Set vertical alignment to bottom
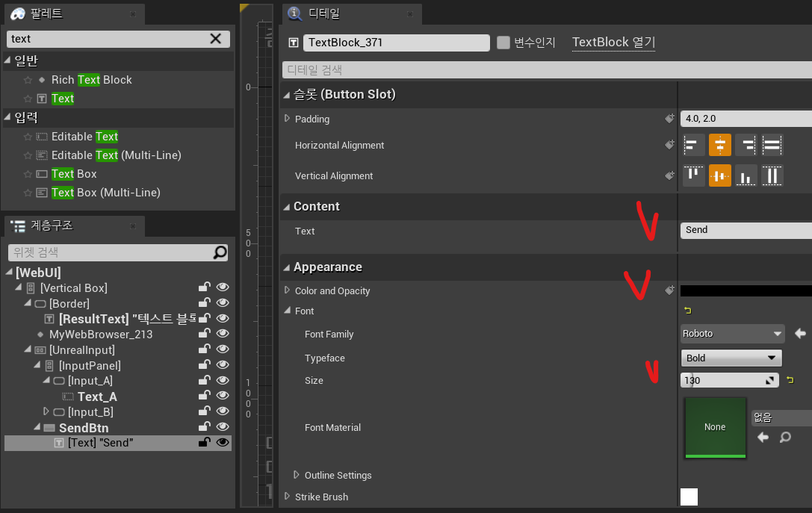The width and height of the screenshot is (812, 513). 746,175
